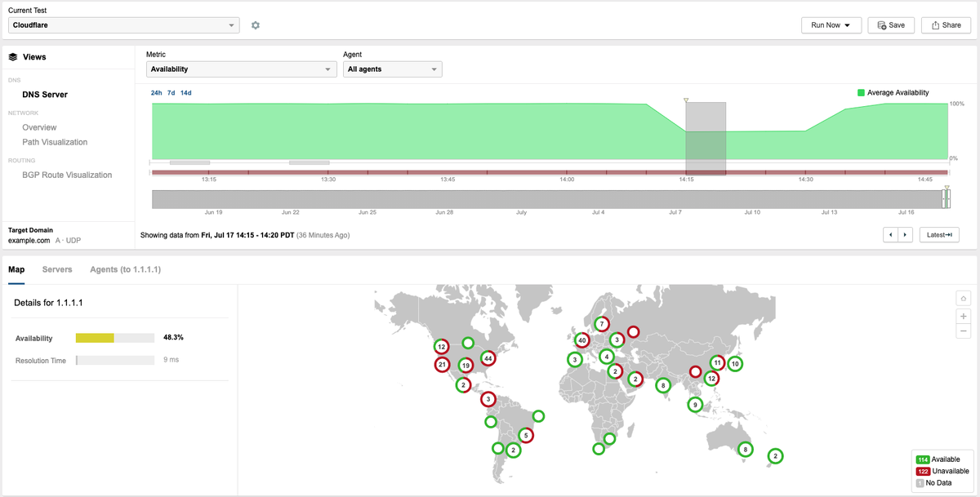Select the DNS Server view
The width and height of the screenshot is (980, 497).
45,95
